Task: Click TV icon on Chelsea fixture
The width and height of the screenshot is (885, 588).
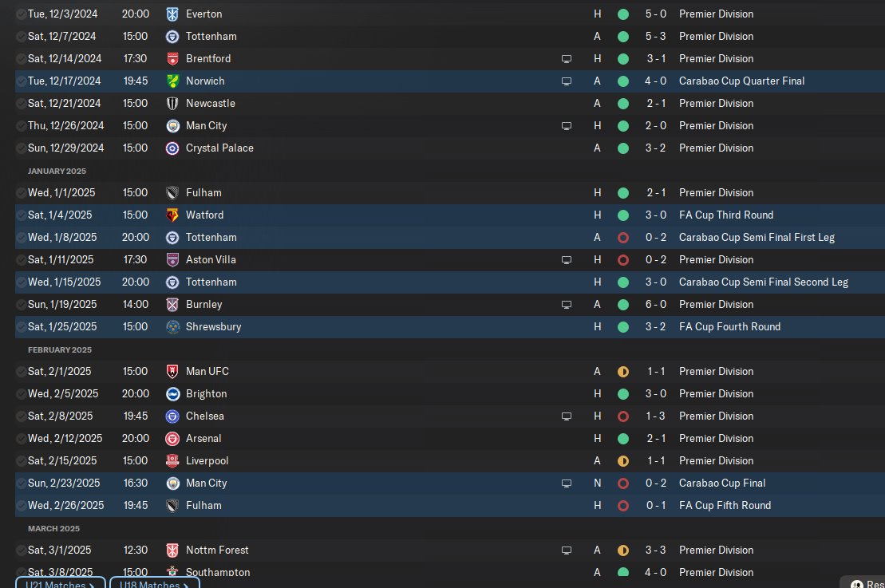Action: click(x=567, y=416)
